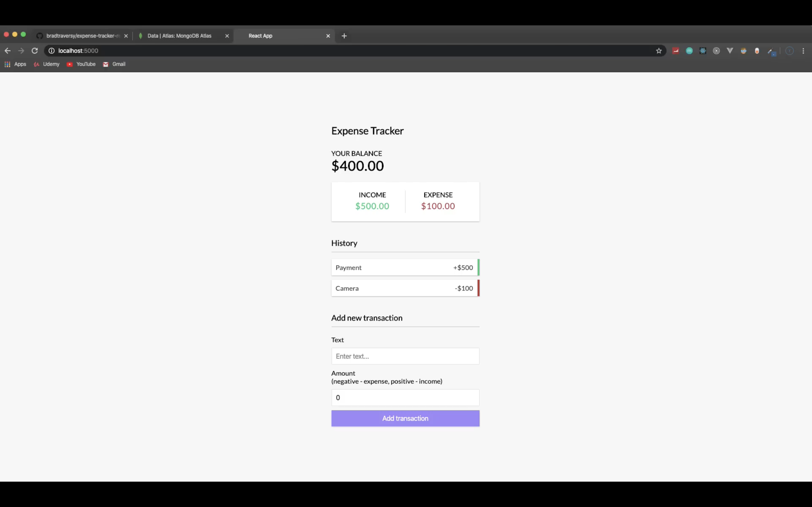
Task: Open a new browser tab
Action: [x=344, y=36]
